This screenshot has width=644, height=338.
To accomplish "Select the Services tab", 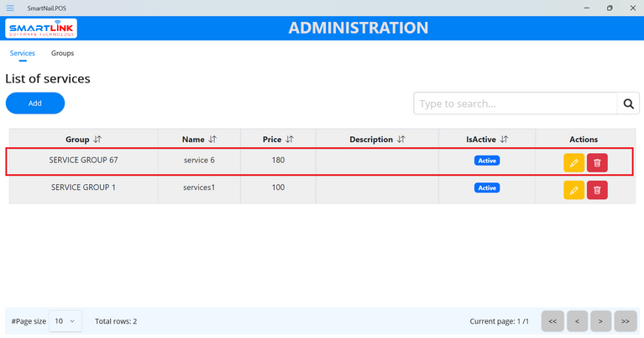I will pyautogui.click(x=23, y=53).
